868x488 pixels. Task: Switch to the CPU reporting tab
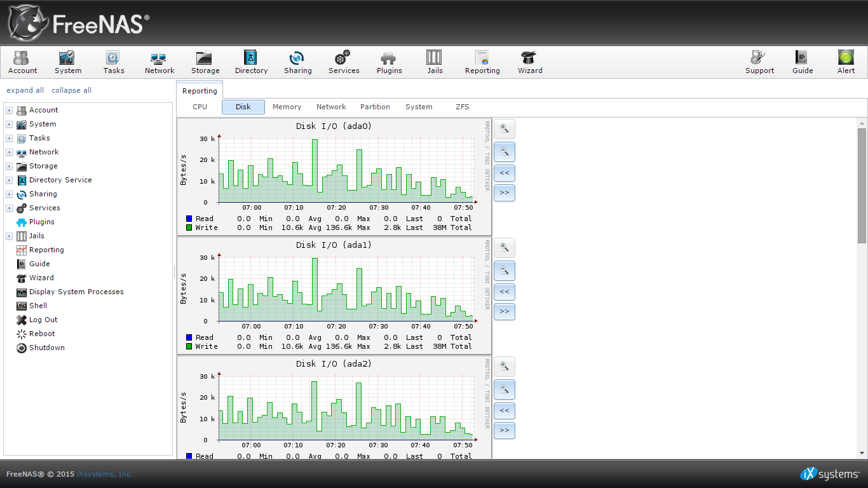tap(200, 107)
